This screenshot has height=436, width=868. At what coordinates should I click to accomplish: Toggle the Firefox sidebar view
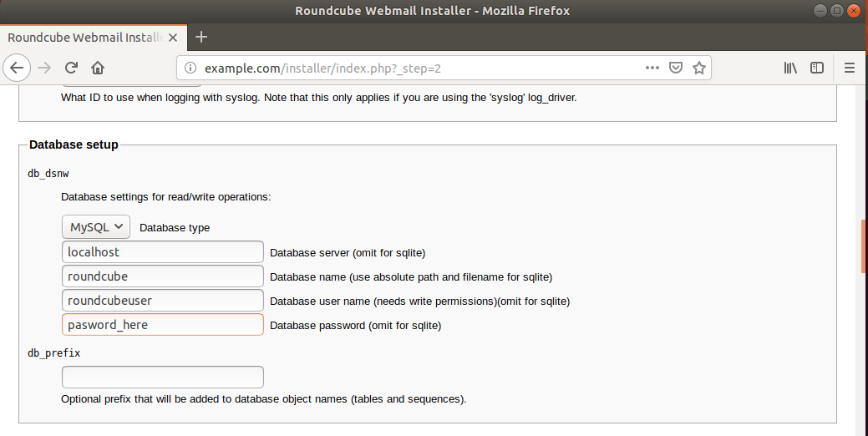(x=817, y=68)
